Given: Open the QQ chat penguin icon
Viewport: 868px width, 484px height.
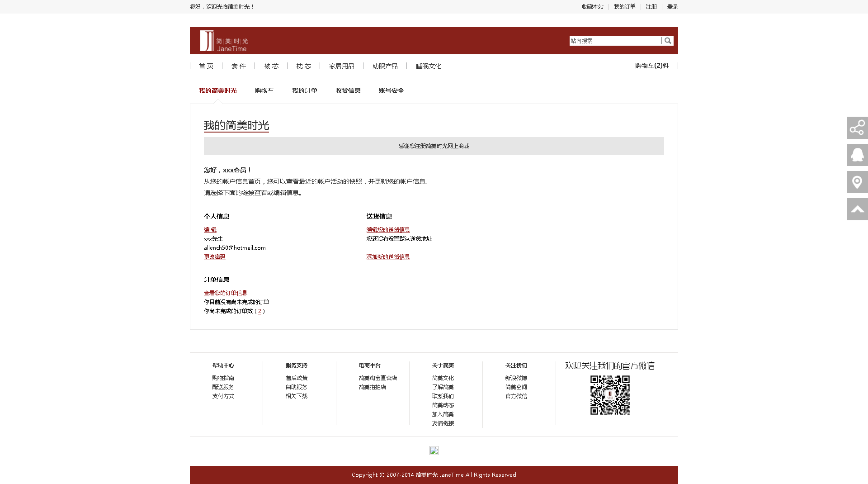Looking at the screenshot, I should coord(857,155).
